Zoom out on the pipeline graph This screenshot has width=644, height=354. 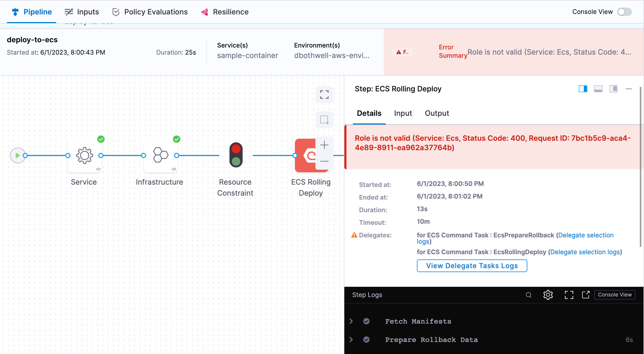click(324, 161)
